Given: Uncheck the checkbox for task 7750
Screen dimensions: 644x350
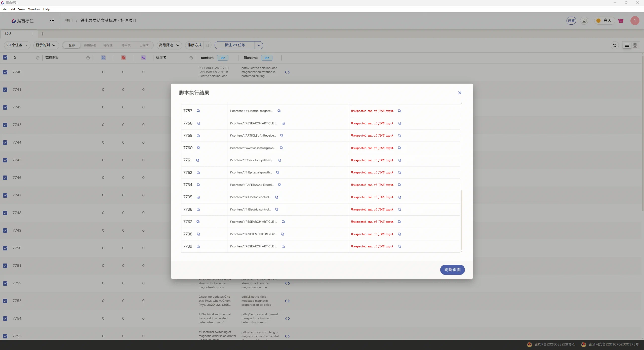Looking at the screenshot, I should [x=5, y=248].
